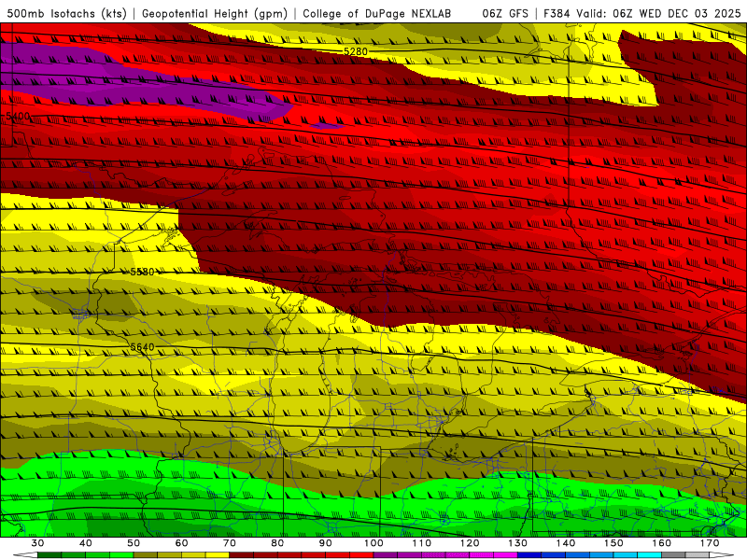
Task: Click the 5640 height contour label
Action: pos(142,347)
